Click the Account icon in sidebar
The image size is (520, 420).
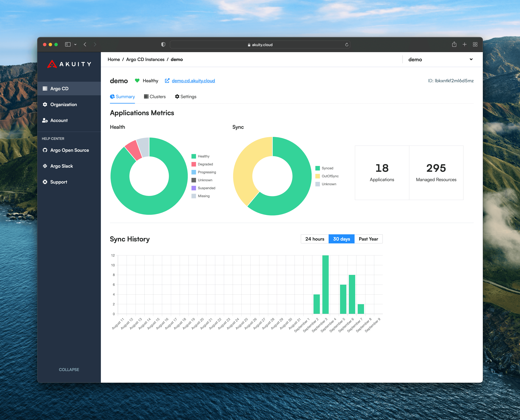tap(45, 120)
